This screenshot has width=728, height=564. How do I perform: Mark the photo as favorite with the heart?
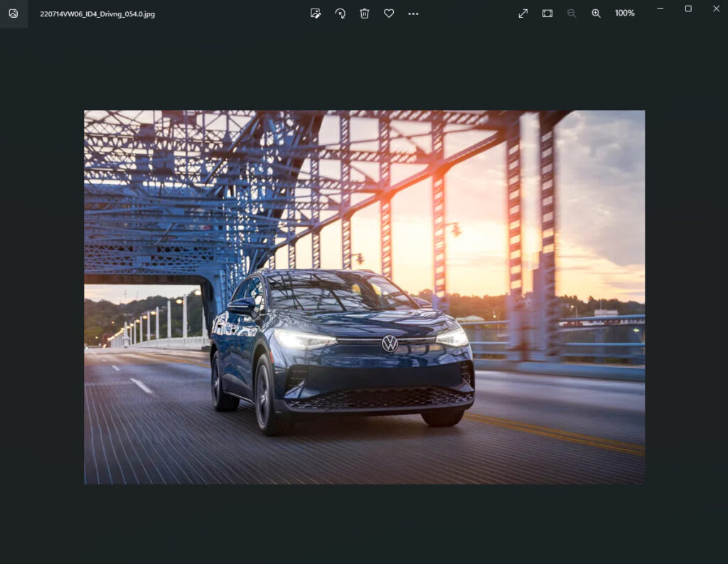(x=389, y=13)
